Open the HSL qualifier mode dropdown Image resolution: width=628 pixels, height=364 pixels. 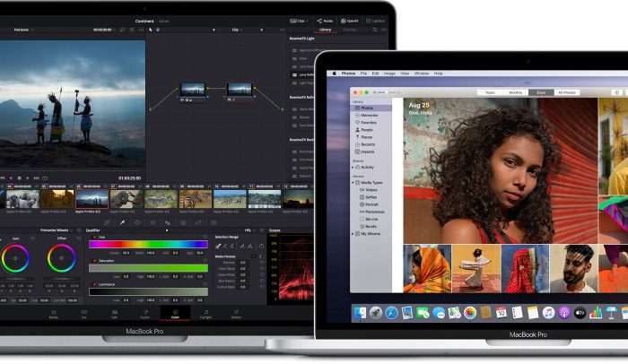(250, 230)
